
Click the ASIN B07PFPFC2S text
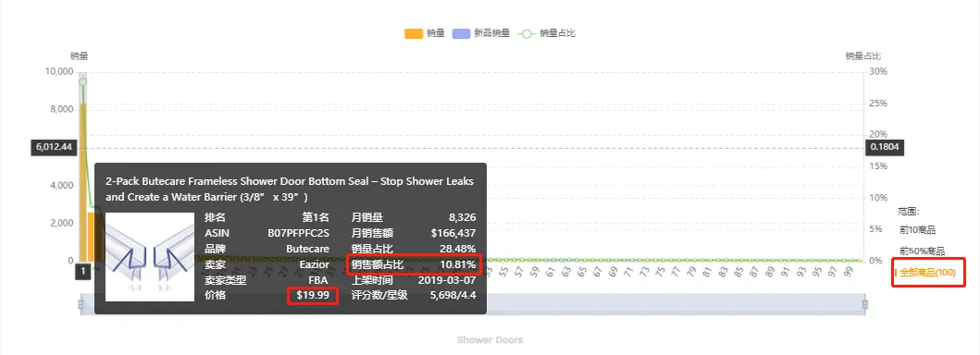(x=298, y=233)
